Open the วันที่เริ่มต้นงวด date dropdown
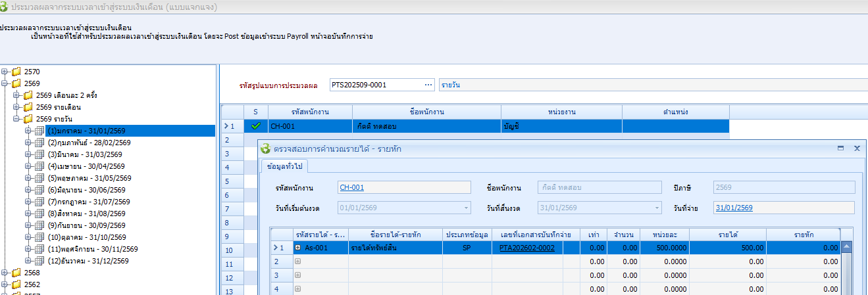The width and height of the screenshot is (868, 295). [x=466, y=208]
